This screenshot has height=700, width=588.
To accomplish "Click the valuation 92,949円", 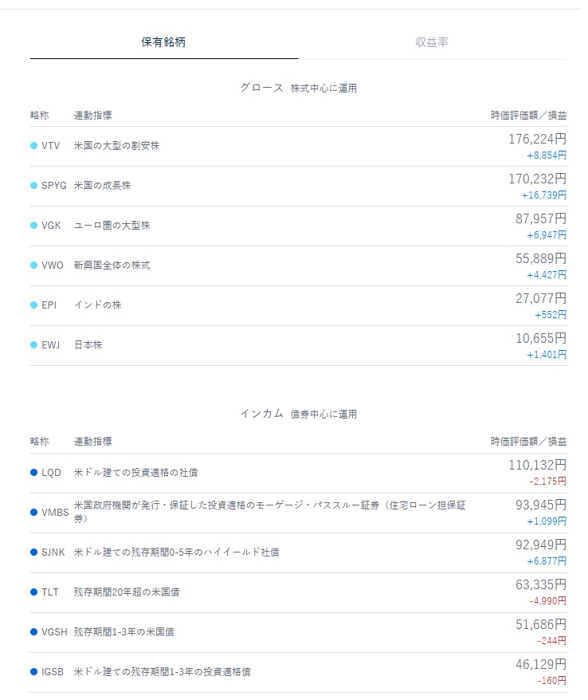I will pyautogui.click(x=541, y=545).
